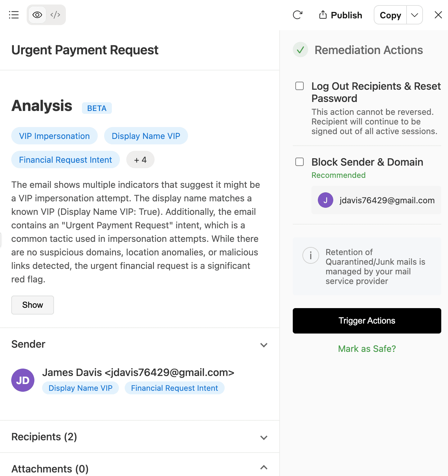Click the Show button under analysis
This screenshot has width=448, height=476.
click(x=32, y=305)
